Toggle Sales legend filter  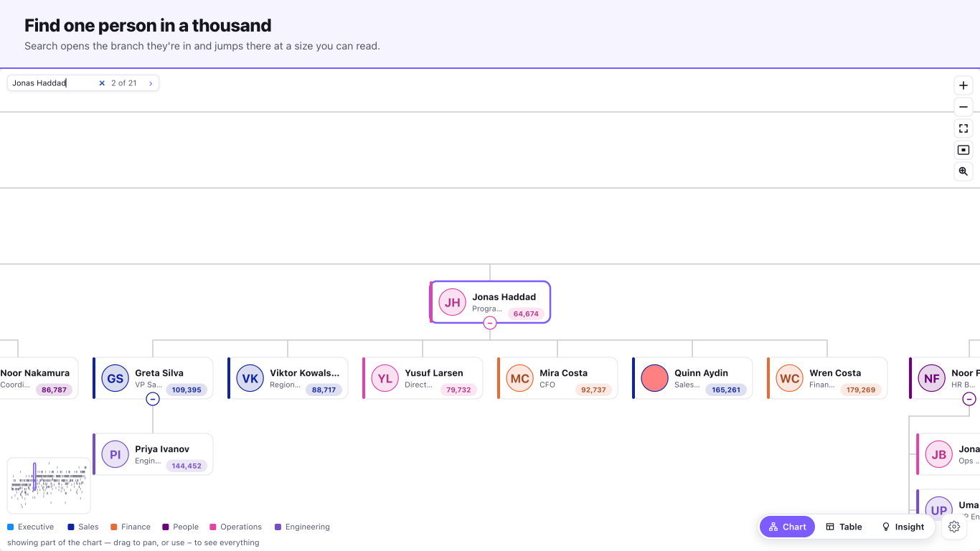coord(83,527)
